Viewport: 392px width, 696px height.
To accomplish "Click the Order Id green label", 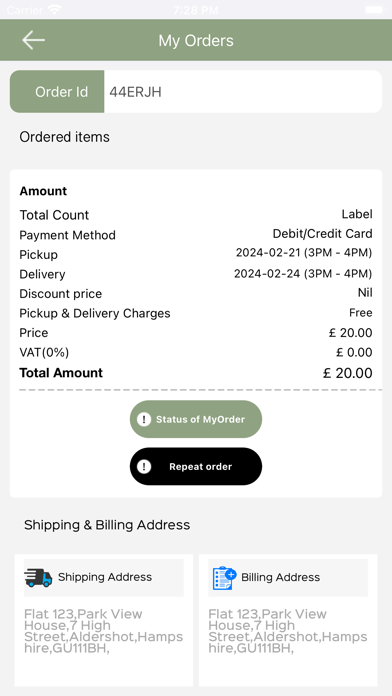I will click(57, 91).
